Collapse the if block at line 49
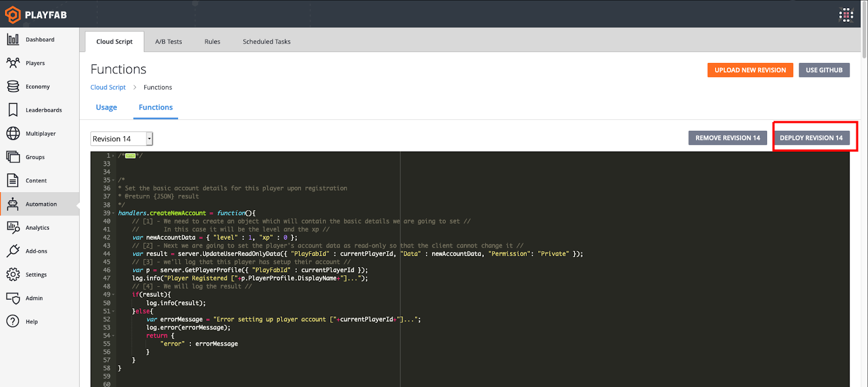The height and width of the screenshot is (387, 868). [x=113, y=295]
